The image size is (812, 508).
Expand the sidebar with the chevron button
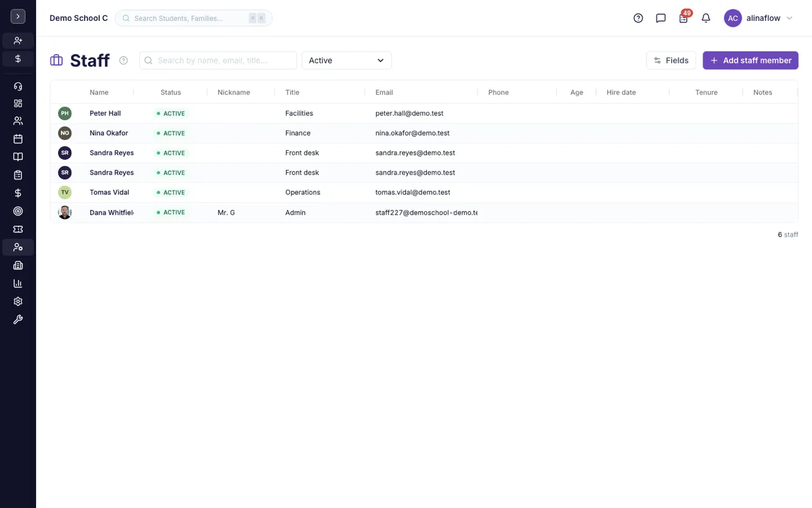[18, 16]
